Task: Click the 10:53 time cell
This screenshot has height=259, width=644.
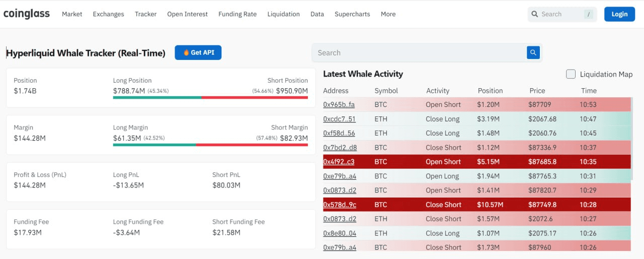Action: pos(588,105)
